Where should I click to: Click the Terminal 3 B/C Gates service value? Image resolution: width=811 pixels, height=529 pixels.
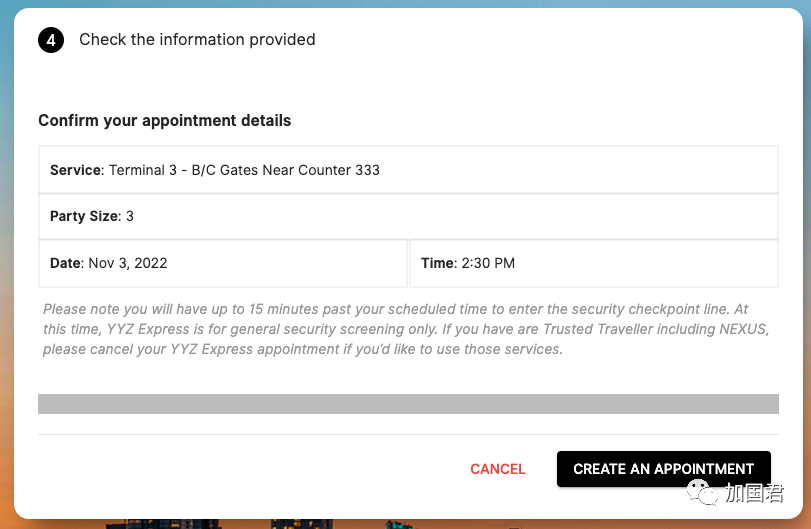pyautogui.click(x=244, y=170)
